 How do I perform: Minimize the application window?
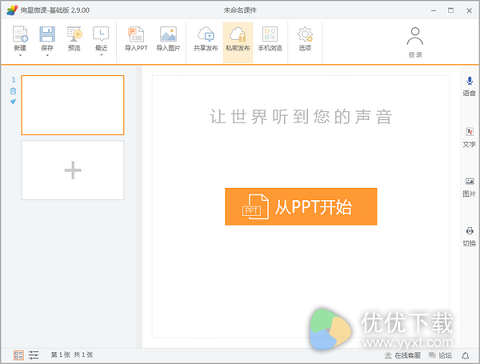click(433, 11)
